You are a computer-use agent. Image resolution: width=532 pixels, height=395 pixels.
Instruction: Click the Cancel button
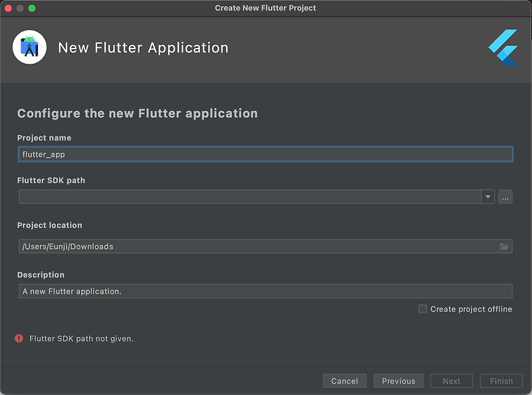344,381
